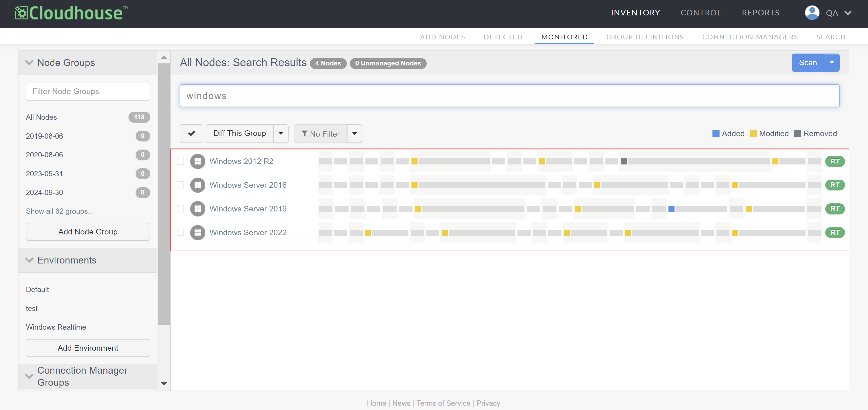Click the first yellow marker in Windows Server 2022 row
The image size is (868, 410).
368,233
